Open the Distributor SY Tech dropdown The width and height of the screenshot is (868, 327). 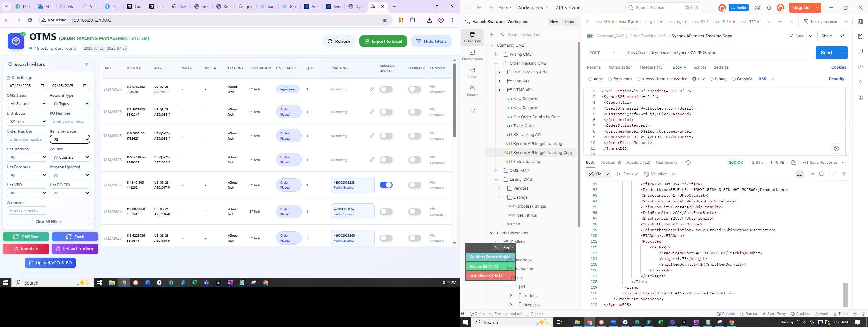pyautogui.click(x=26, y=121)
